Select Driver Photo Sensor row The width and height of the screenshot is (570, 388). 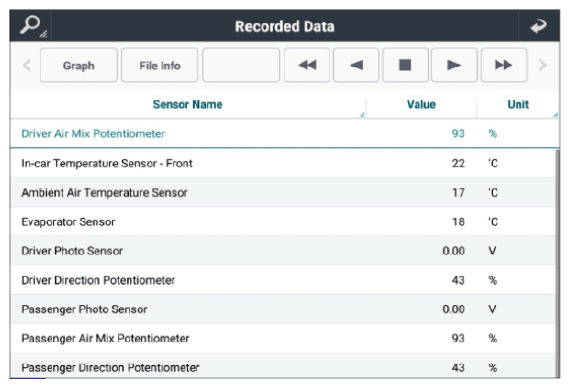283,251
